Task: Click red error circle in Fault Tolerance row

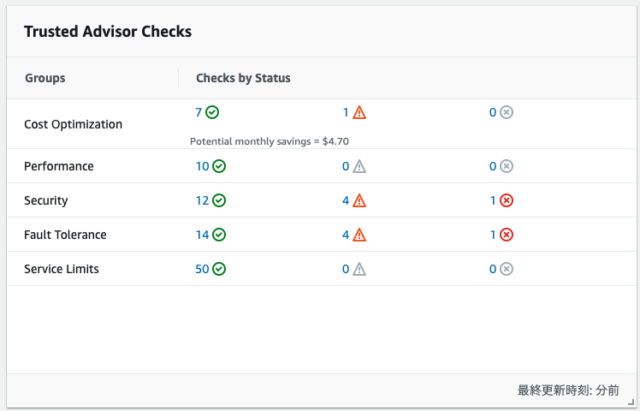Action: click(507, 235)
